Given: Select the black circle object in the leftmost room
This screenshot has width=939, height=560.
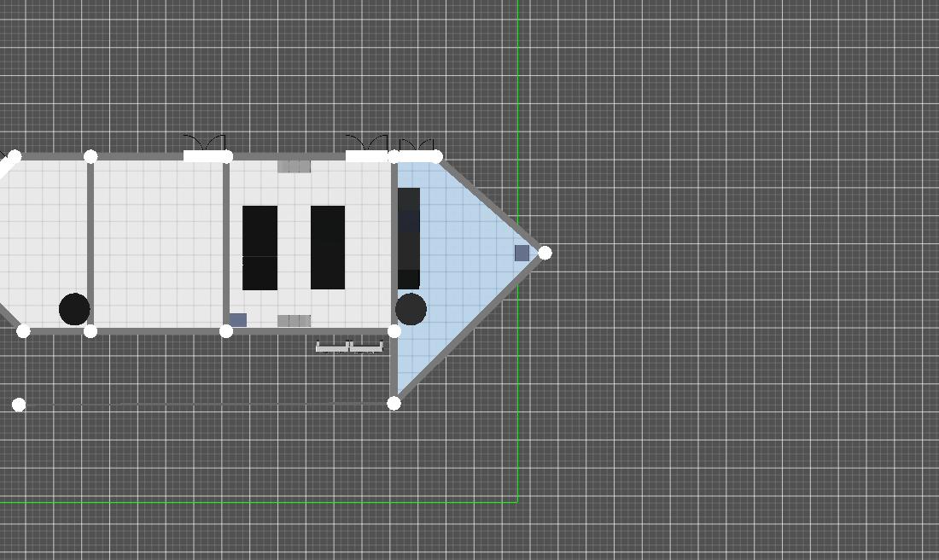Looking at the screenshot, I should (74, 309).
